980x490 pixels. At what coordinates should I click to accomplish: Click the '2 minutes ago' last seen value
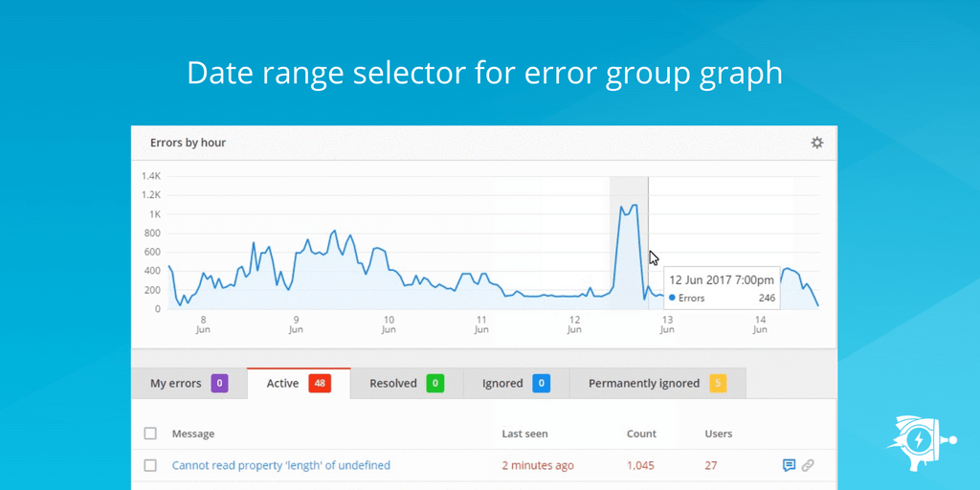pos(538,465)
